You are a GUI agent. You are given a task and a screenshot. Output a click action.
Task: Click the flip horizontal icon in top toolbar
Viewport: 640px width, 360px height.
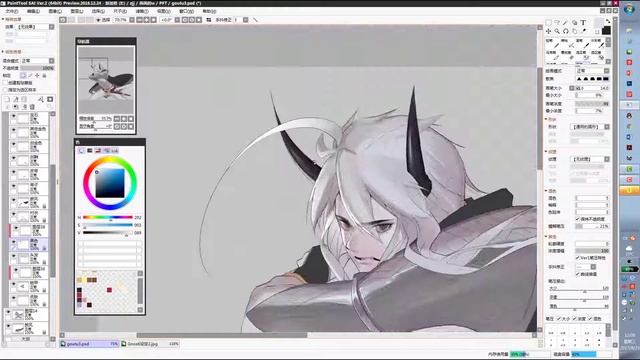pyautogui.click(x=209, y=20)
